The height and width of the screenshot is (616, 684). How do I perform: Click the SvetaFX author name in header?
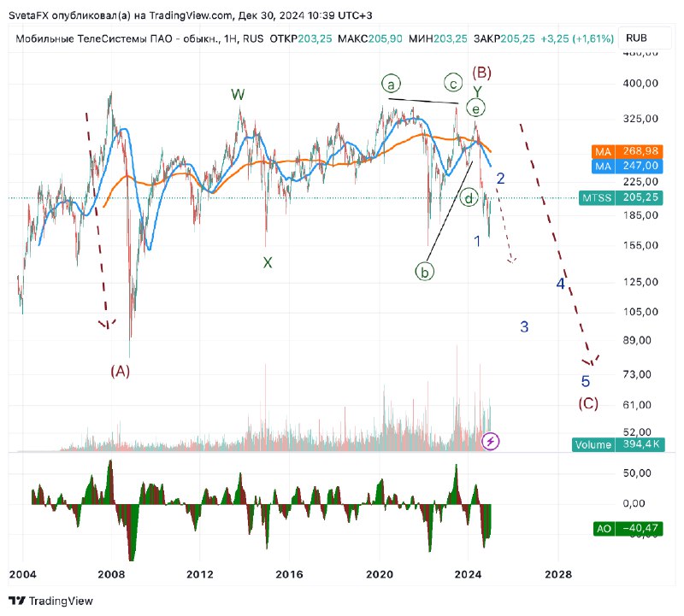[x=29, y=15]
